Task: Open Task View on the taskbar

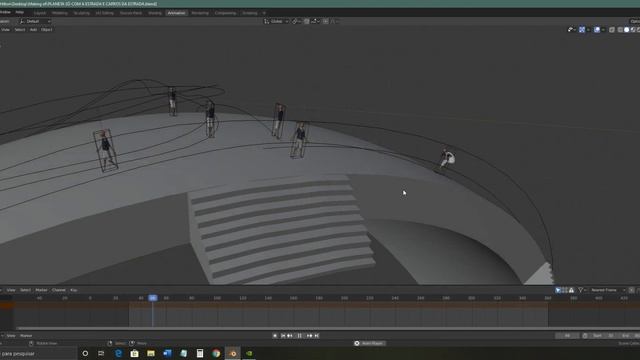Action: pyautogui.click(x=101, y=353)
